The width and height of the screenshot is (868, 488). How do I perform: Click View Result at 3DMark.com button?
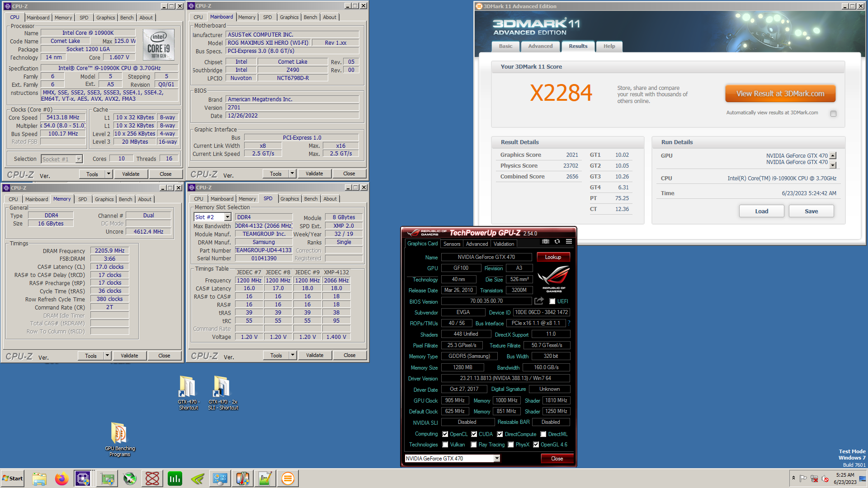[x=780, y=94]
